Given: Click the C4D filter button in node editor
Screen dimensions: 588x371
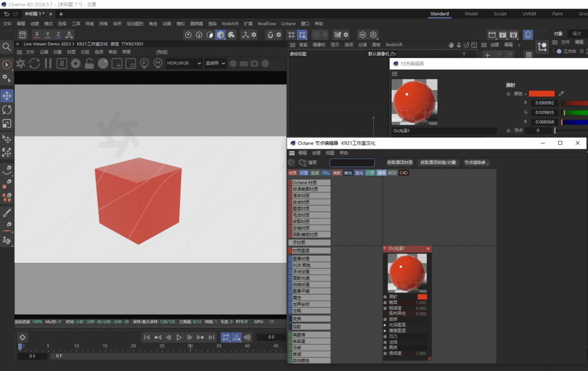Looking at the screenshot, I should tap(404, 173).
